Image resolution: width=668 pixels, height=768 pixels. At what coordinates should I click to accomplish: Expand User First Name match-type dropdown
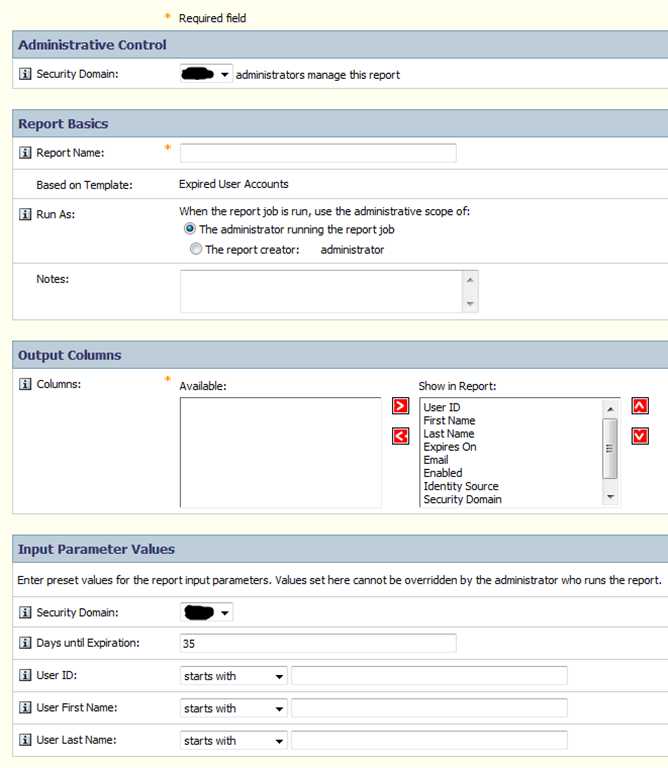(234, 708)
